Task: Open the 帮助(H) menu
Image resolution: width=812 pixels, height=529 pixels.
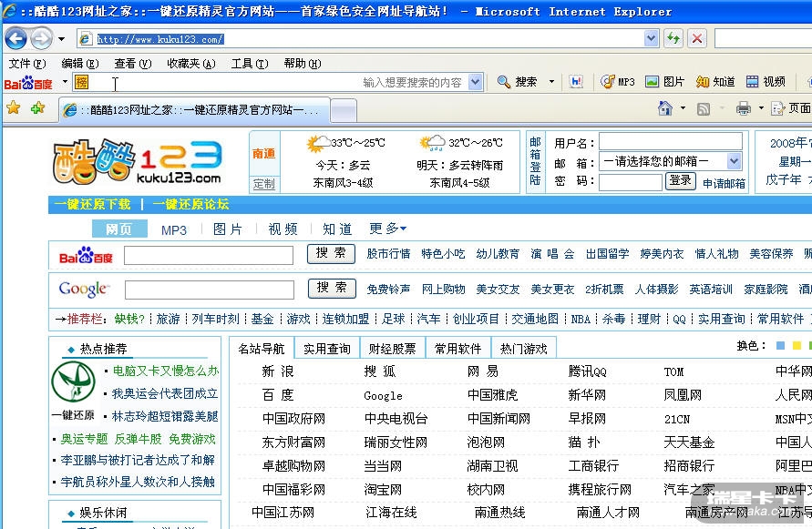Action: [303, 63]
